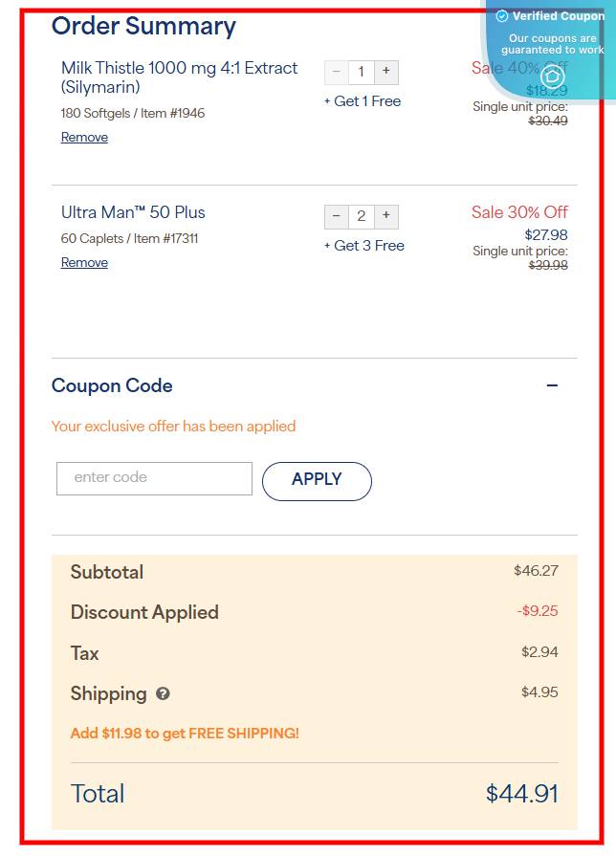The width and height of the screenshot is (616, 856).
Task: Click the Order Summary heading
Action: (143, 27)
